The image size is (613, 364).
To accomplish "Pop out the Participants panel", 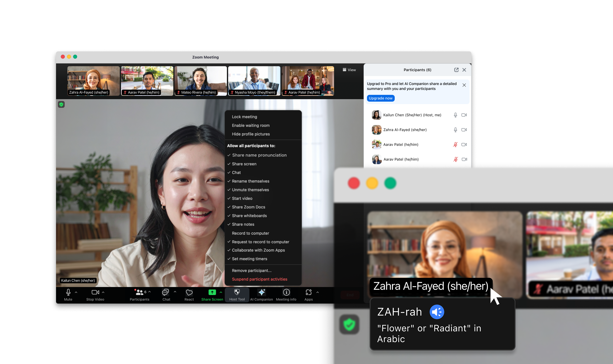I will point(456,70).
